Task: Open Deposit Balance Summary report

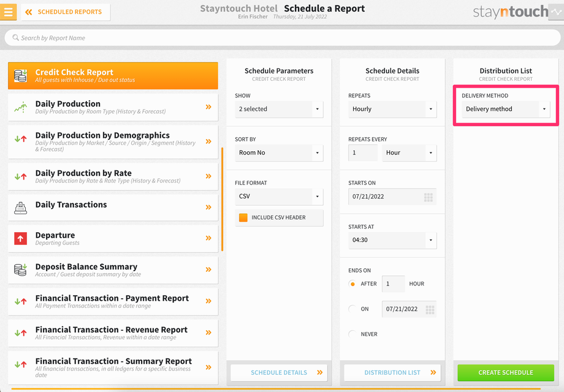Action: pos(113,270)
